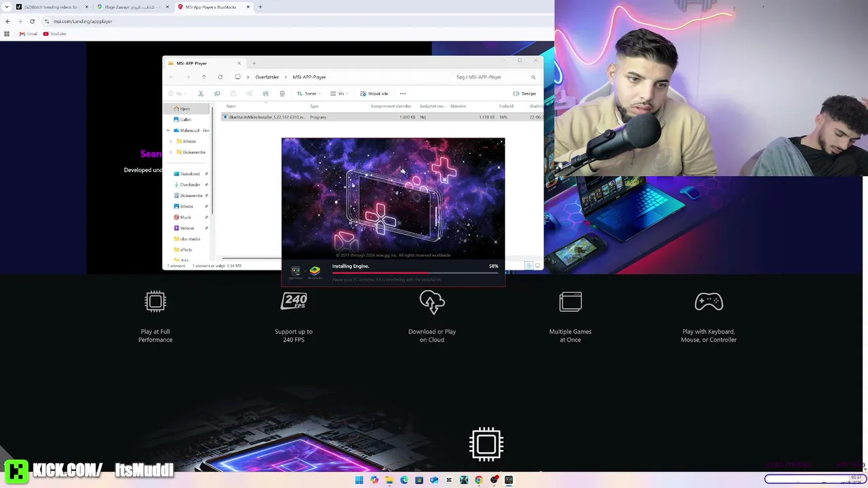Click the share icon in Explorer toolbar
The width and height of the screenshot is (868, 488).
(x=266, y=94)
